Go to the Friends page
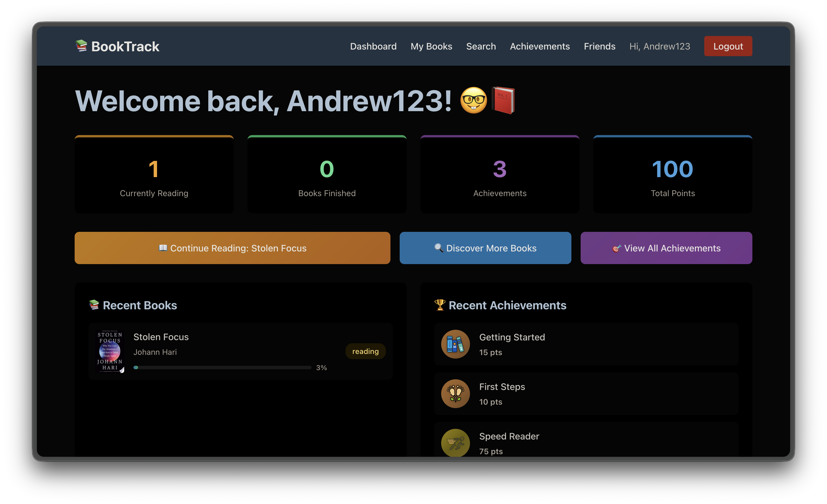 click(x=599, y=46)
